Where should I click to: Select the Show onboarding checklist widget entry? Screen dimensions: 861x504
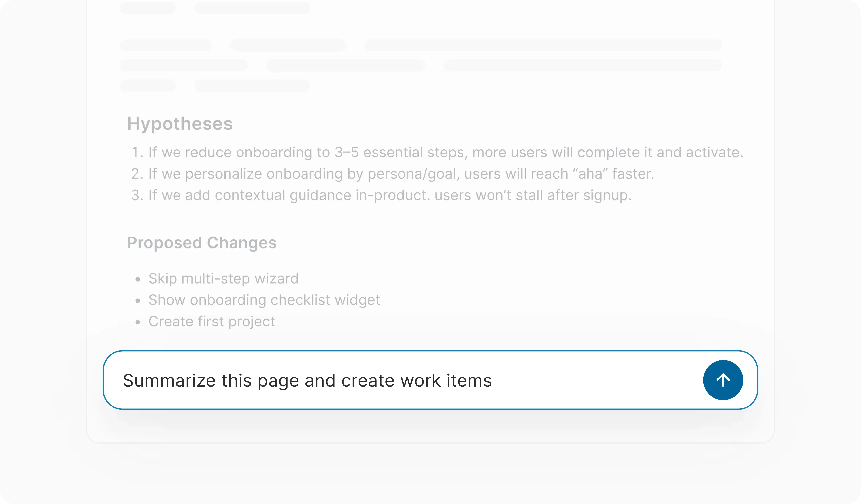click(264, 300)
